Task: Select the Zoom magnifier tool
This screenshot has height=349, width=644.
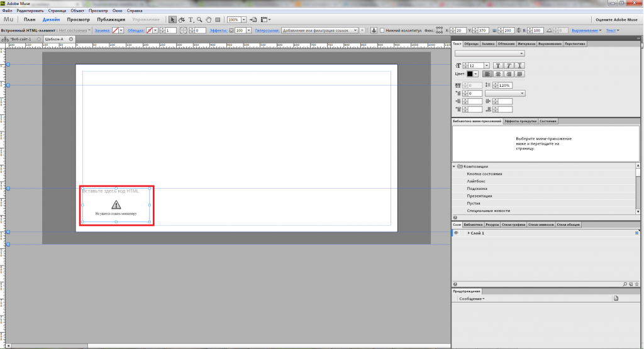Action: click(199, 19)
